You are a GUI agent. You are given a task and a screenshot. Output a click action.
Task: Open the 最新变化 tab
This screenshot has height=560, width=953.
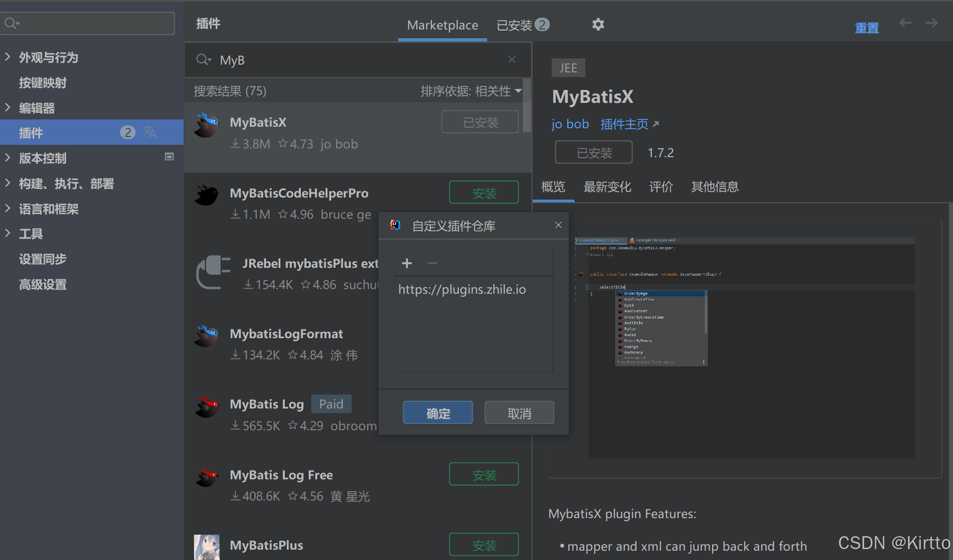coord(607,187)
